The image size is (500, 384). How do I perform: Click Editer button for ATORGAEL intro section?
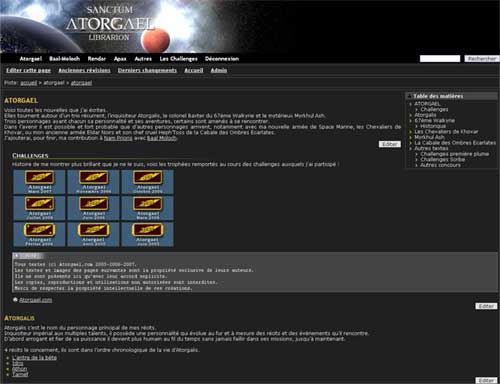pyautogui.click(x=390, y=144)
